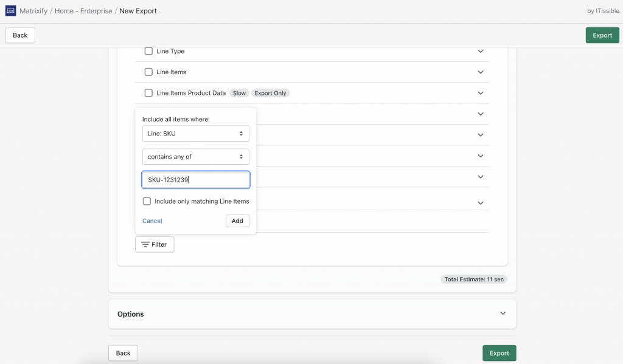Collapse the Options section

(503, 314)
